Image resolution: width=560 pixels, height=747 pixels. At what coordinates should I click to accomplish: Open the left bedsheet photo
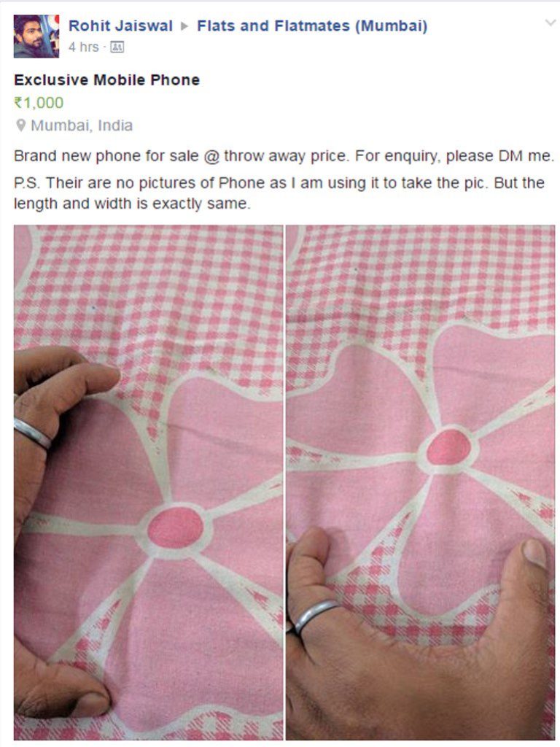pyautogui.click(x=149, y=483)
